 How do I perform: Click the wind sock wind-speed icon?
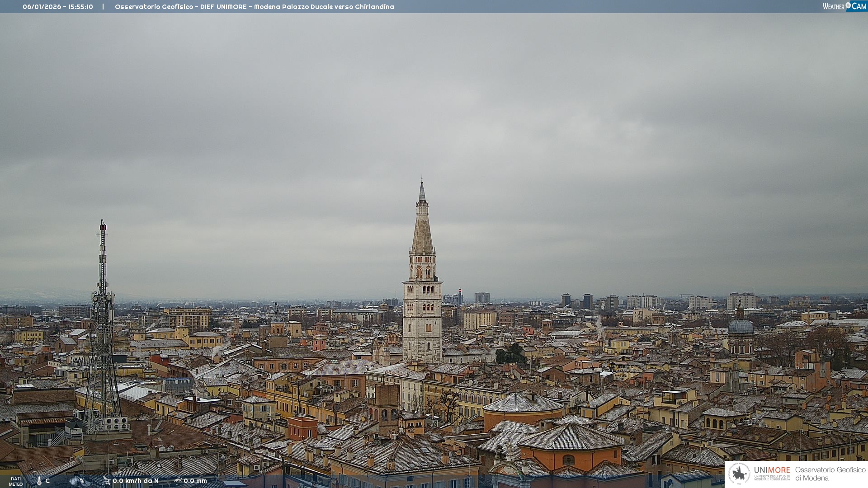click(x=106, y=481)
